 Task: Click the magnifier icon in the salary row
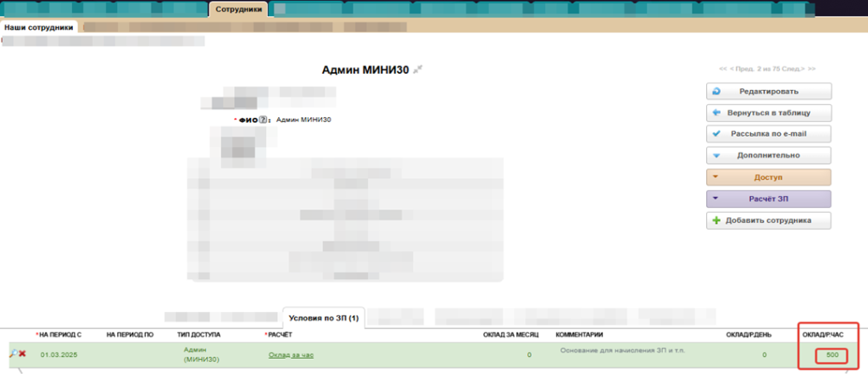click(14, 354)
